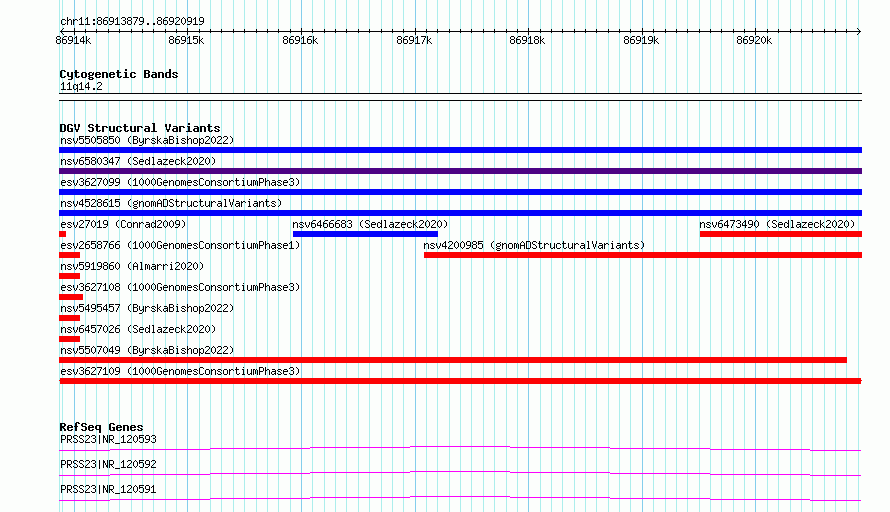Click the ruler's right end arrow
The width and height of the screenshot is (890, 512).
[859, 31]
